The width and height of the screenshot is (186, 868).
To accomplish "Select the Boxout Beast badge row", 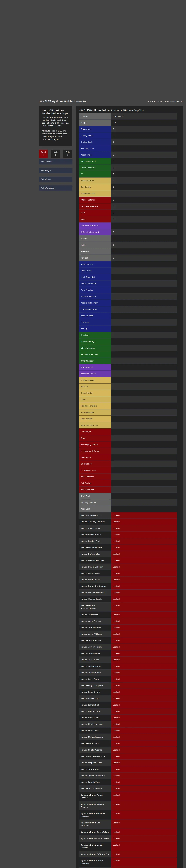I will 128,367.
